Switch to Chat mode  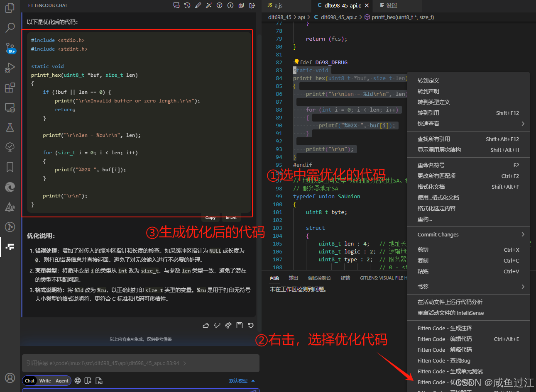[x=30, y=381]
